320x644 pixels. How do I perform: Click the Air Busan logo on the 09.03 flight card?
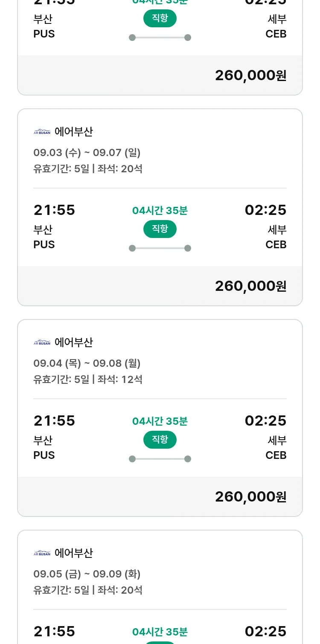pyautogui.click(x=42, y=132)
